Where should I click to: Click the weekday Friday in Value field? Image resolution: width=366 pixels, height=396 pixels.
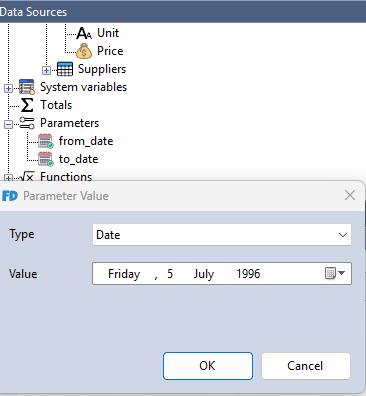(124, 274)
